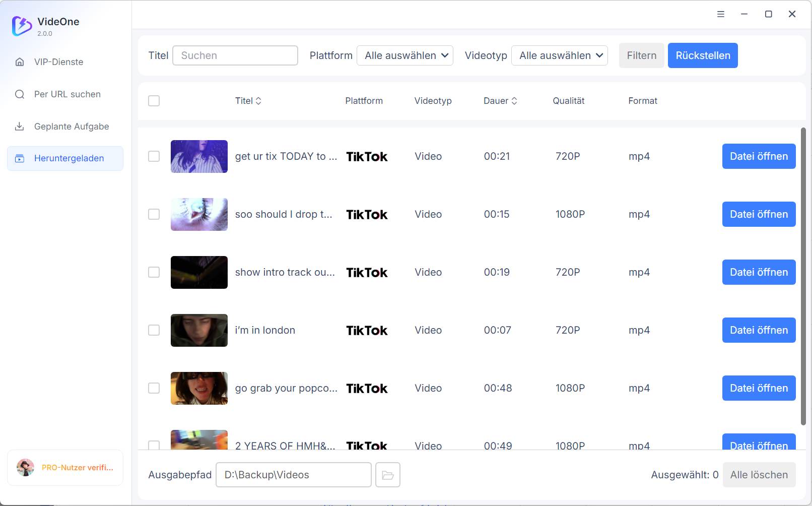Image resolution: width=812 pixels, height=506 pixels.
Task: Focus the Titel Suchen input field
Action: (235, 55)
